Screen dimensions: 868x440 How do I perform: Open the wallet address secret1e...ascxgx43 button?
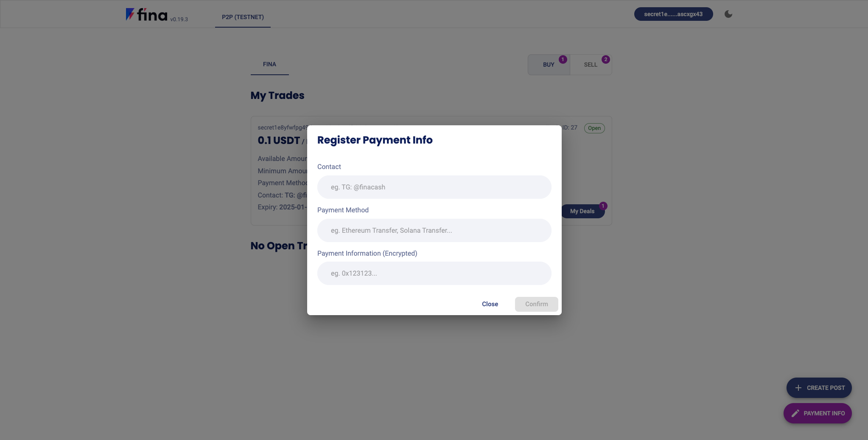(673, 14)
